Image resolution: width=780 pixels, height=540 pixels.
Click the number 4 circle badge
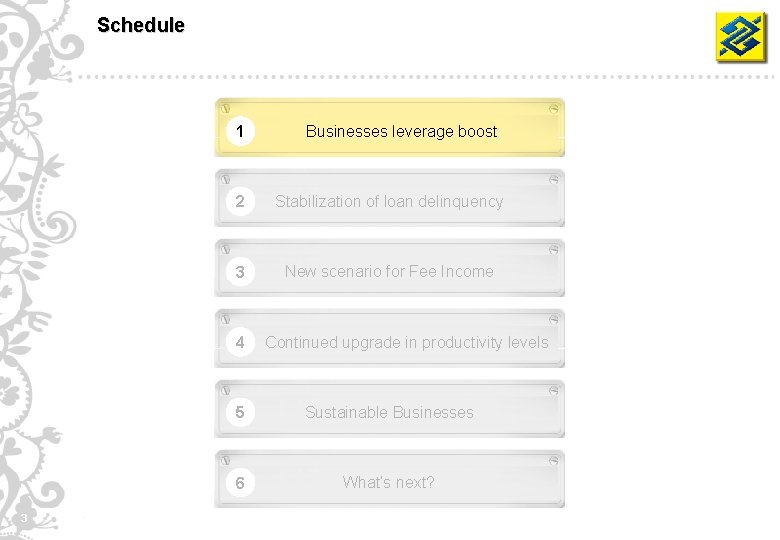click(240, 342)
